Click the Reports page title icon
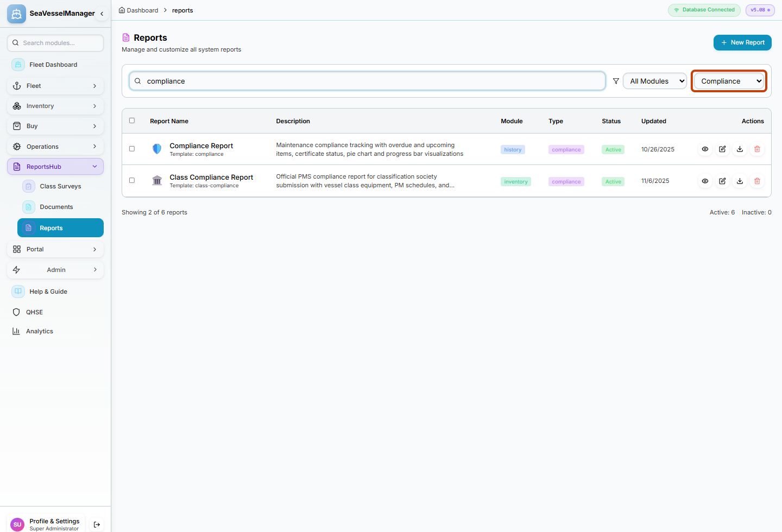The height and width of the screenshot is (532, 782). pos(126,37)
